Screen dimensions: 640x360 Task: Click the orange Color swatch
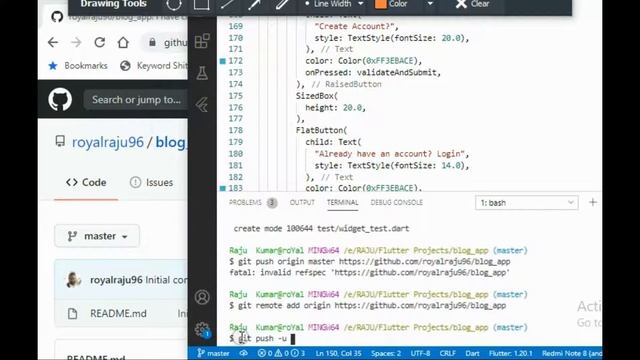[380, 4]
